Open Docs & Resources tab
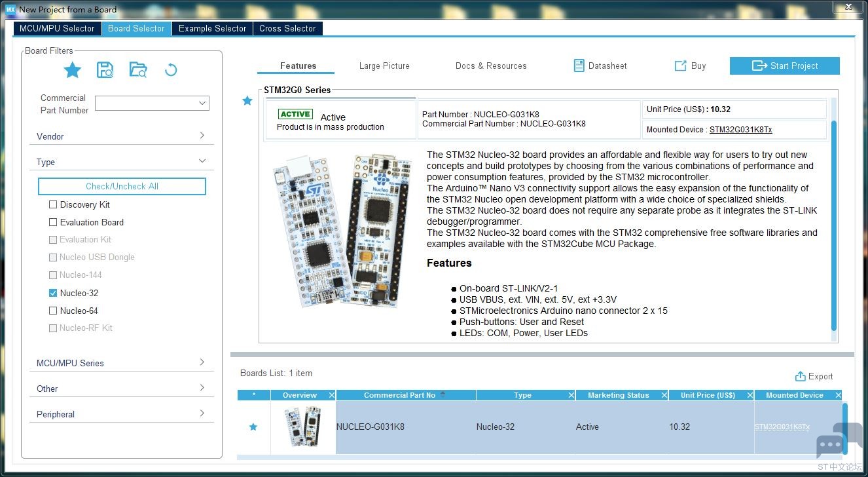 [x=491, y=66]
